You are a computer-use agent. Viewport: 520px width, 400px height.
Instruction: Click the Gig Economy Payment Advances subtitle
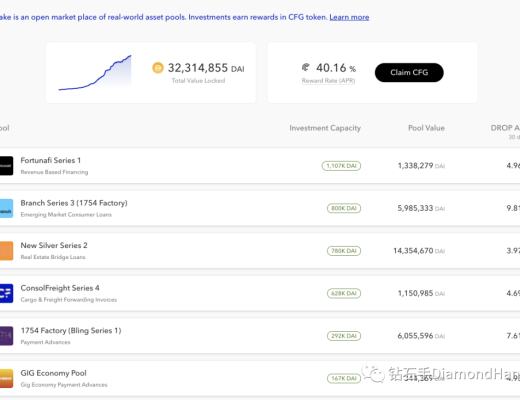coord(64,385)
